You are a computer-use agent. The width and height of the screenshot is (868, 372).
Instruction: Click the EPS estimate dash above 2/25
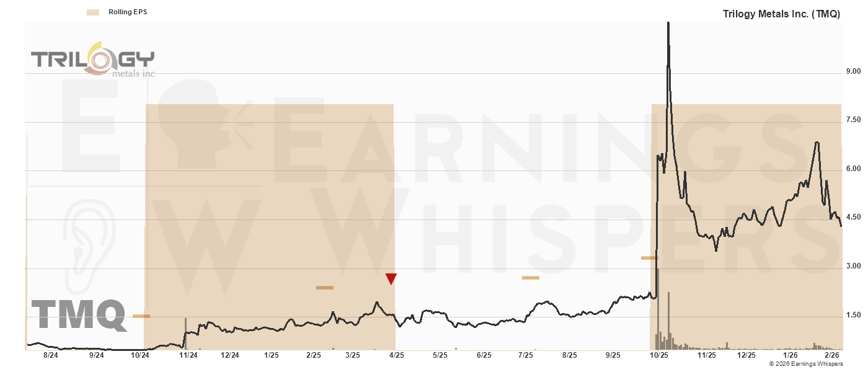pyautogui.click(x=325, y=288)
